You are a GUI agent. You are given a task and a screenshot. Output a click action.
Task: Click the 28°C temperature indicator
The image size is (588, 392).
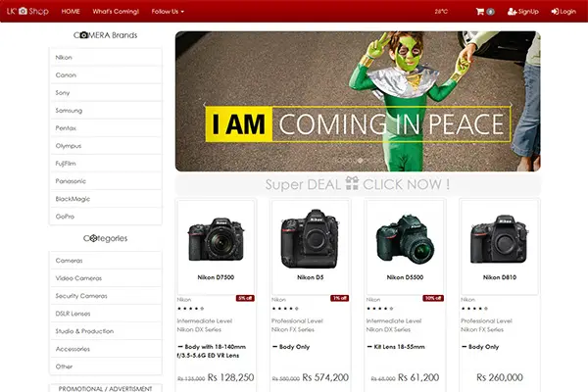(441, 11)
